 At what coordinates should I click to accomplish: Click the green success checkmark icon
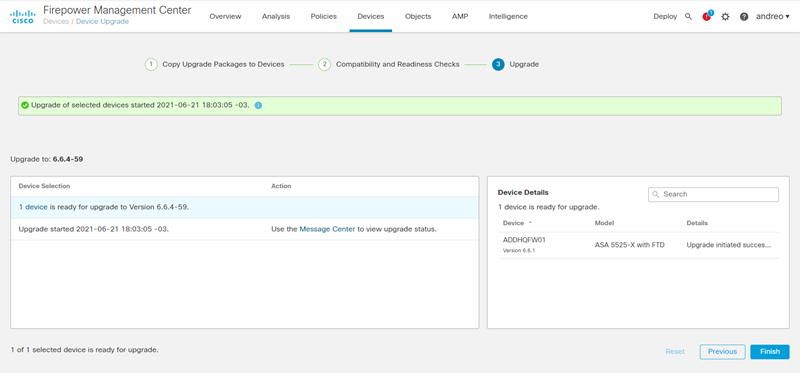[25, 106]
